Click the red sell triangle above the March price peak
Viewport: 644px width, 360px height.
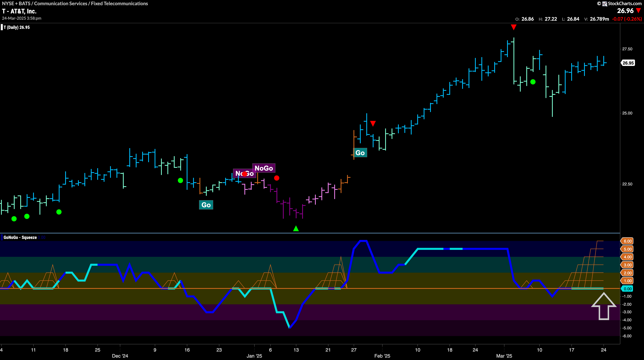click(x=513, y=27)
